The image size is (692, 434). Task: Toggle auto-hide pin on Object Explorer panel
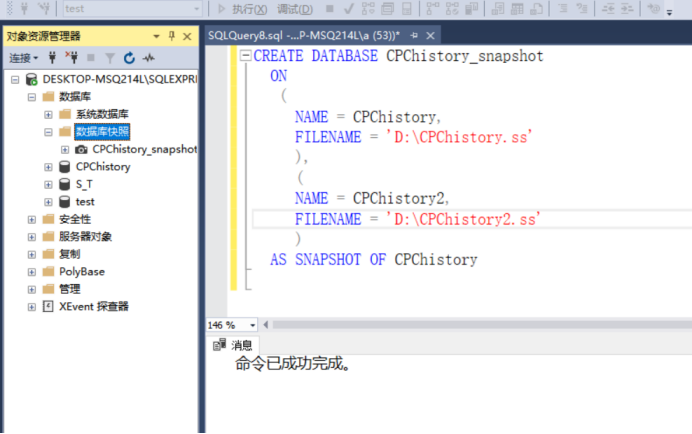[x=172, y=36]
